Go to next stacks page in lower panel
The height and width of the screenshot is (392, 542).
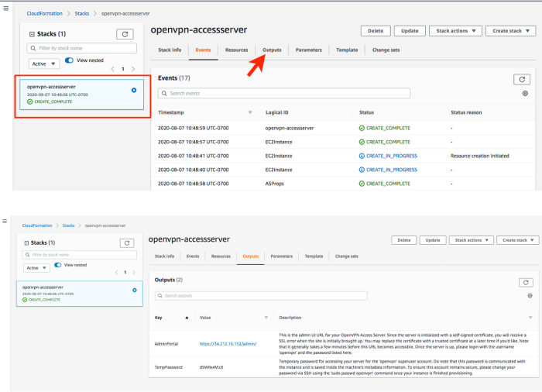pyautogui.click(x=134, y=272)
